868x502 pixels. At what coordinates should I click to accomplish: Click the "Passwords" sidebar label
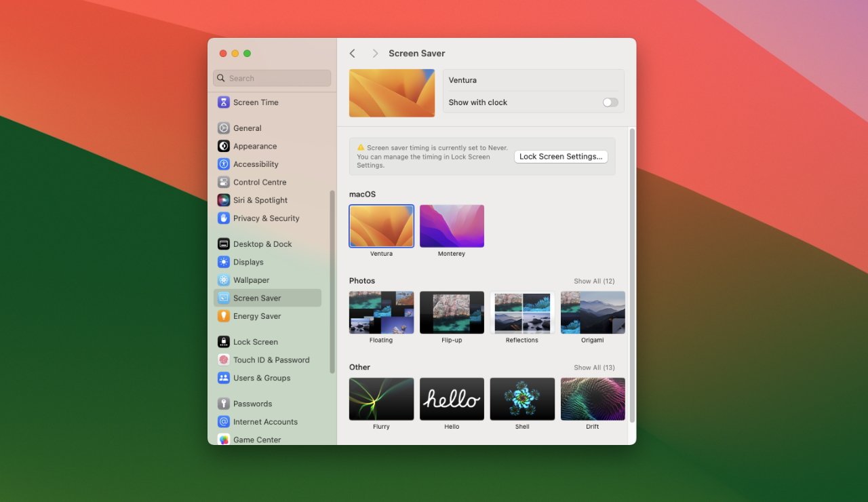(252, 404)
